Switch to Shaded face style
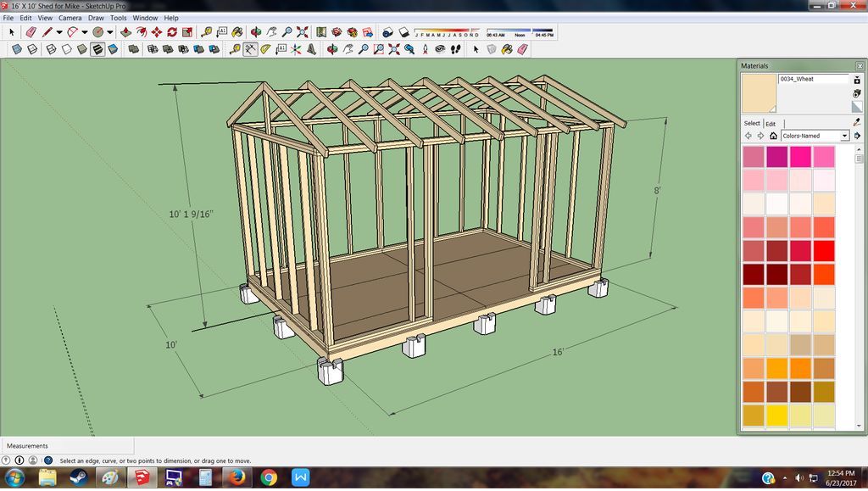 point(82,49)
